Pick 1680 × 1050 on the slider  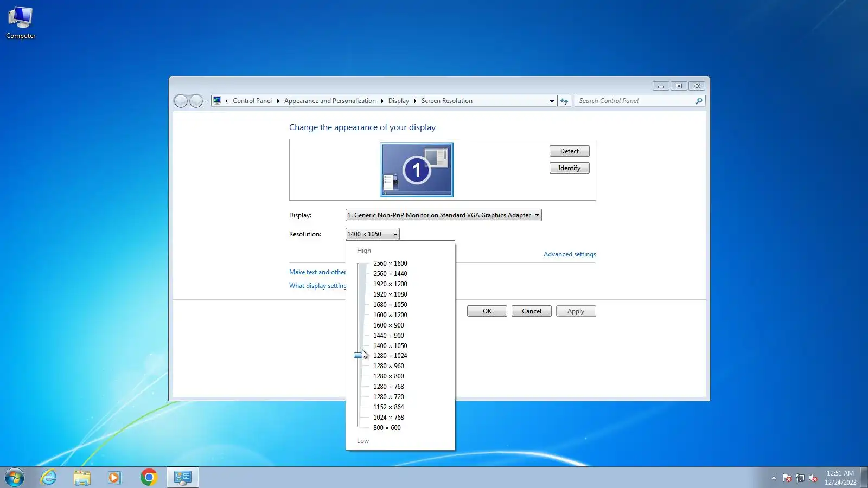pyautogui.click(x=390, y=305)
